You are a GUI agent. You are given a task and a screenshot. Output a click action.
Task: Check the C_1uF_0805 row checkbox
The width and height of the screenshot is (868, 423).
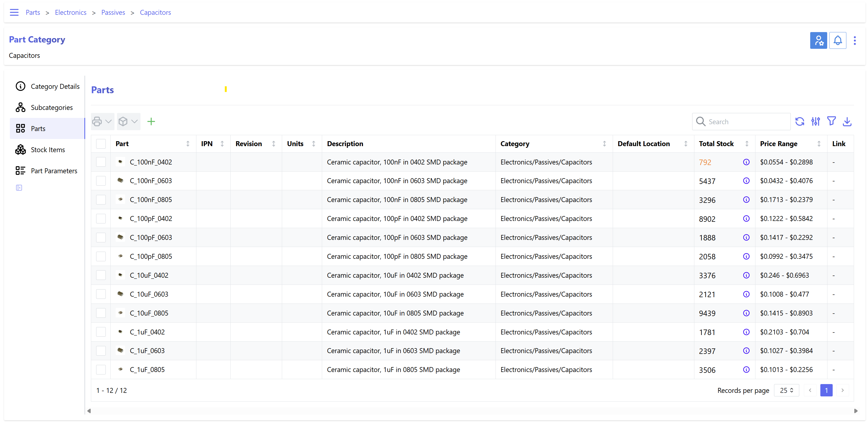coord(101,370)
